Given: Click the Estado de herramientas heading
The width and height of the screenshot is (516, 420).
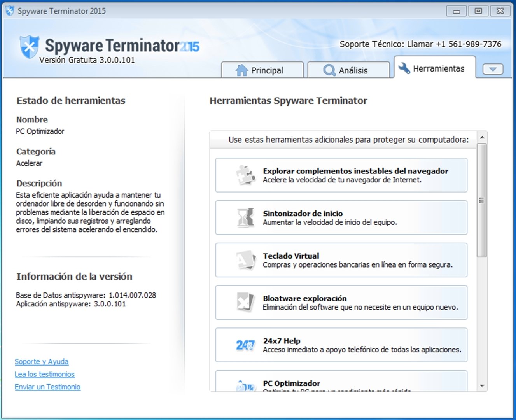Looking at the screenshot, I should click(71, 101).
